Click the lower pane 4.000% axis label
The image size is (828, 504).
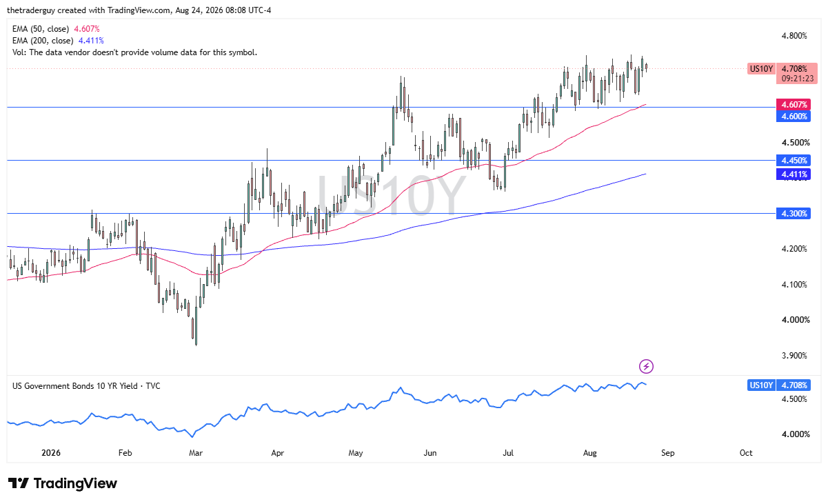794,434
